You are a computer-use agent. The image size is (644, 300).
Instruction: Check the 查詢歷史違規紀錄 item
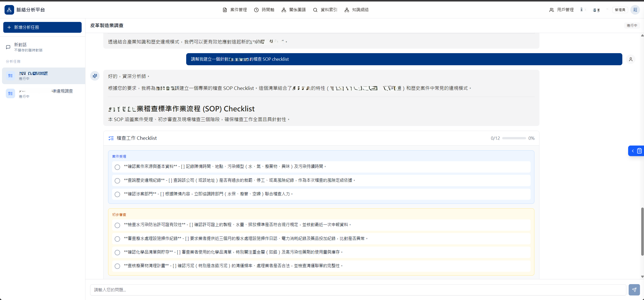pyautogui.click(x=117, y=181)
